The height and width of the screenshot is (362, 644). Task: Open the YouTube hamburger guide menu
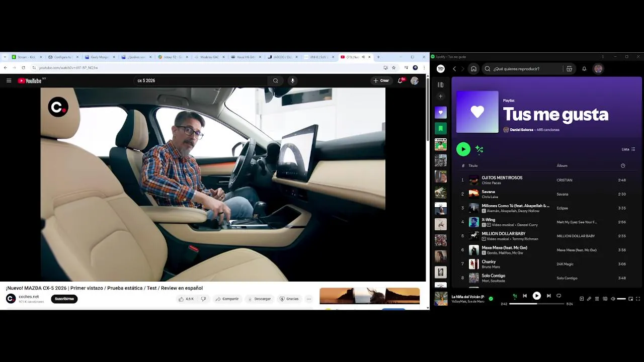(9, 80)
